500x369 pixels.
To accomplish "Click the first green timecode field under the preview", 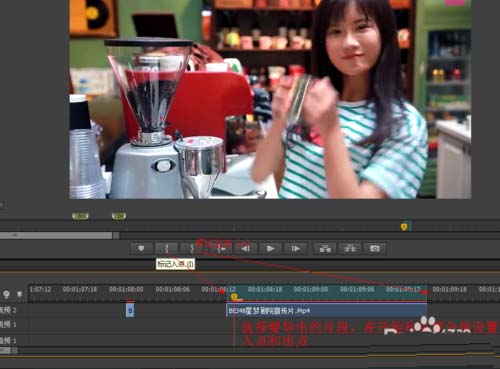I will click(80, 216).
